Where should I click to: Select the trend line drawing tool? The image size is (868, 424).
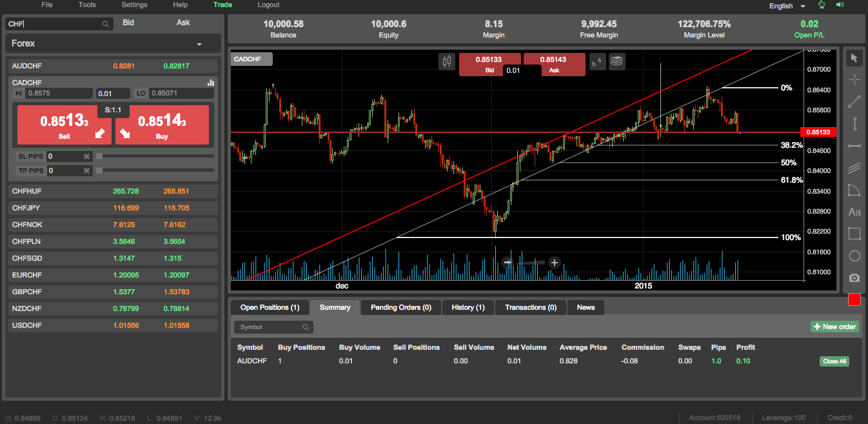click(x=854, y=102)
